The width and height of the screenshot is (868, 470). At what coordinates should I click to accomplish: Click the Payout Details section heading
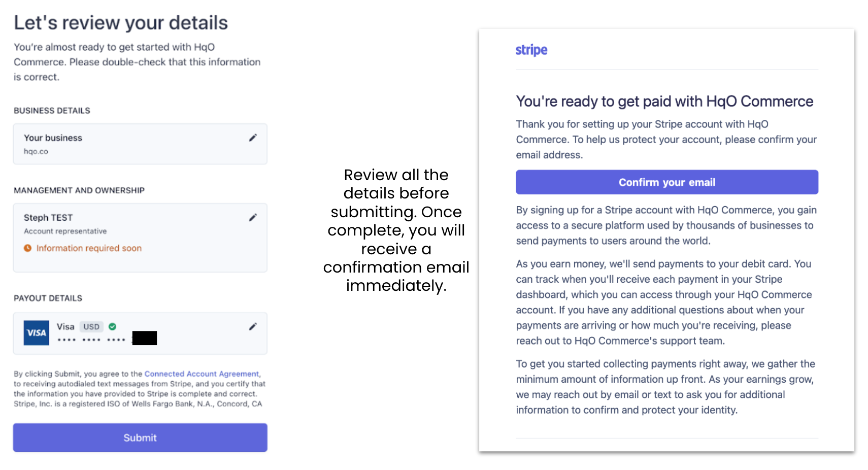[x=48, y=298]
